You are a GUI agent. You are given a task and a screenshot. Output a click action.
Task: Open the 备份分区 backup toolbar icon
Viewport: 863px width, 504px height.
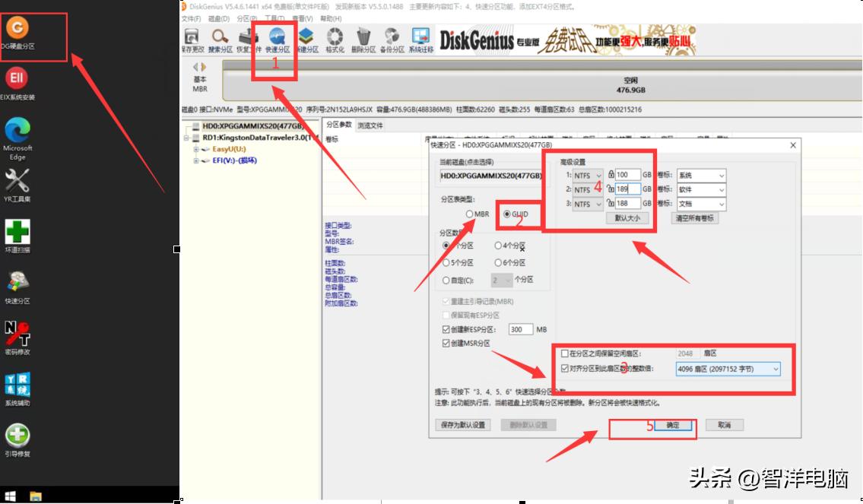tap(392, 38)
